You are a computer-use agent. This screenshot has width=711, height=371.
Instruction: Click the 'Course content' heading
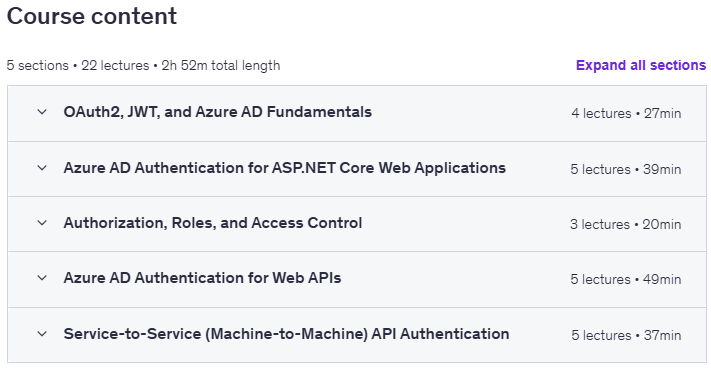(x=92, y=16)
